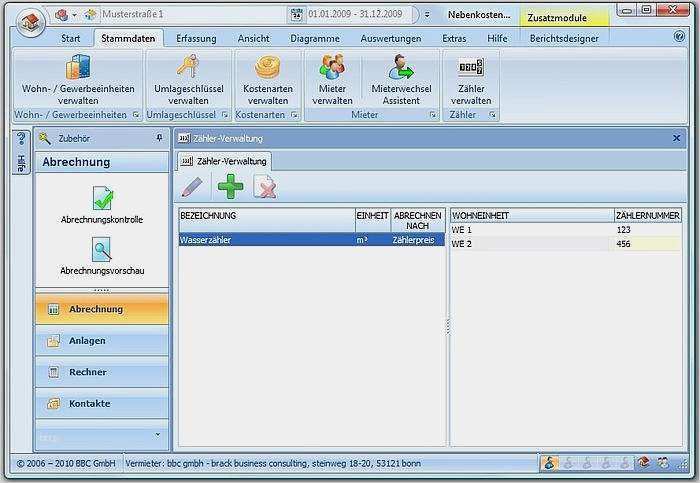Open Abrechnungsvorschau magnifier icon
This screenshot has width=700, height=483.
102,250
